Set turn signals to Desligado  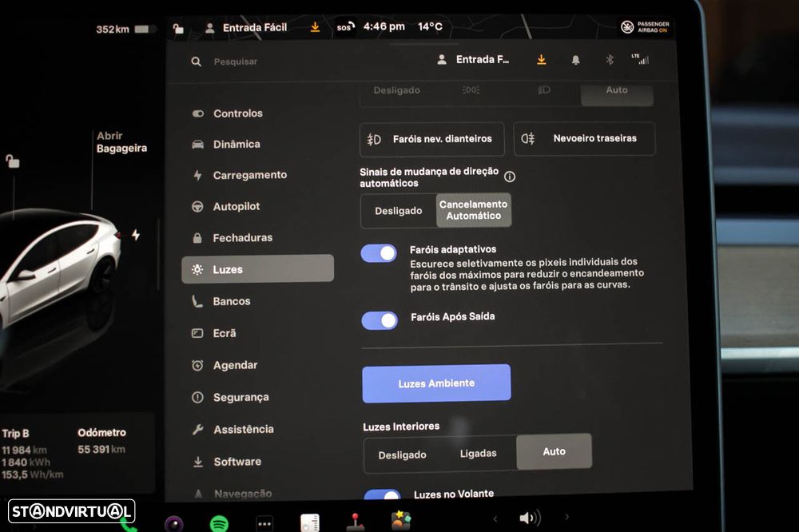click(399, 210)
